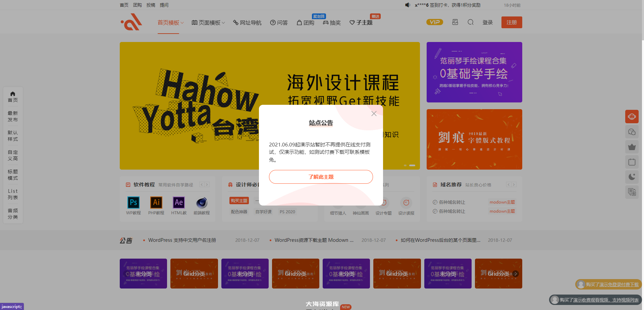Click the active banner slider indicator
Screen dimensions: 644x310
(x=412, y=165)
